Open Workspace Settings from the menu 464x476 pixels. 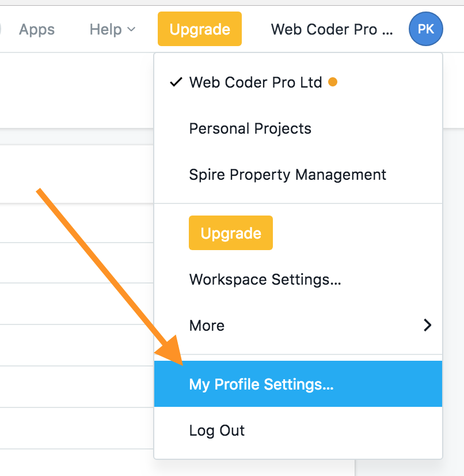point(265,280)
